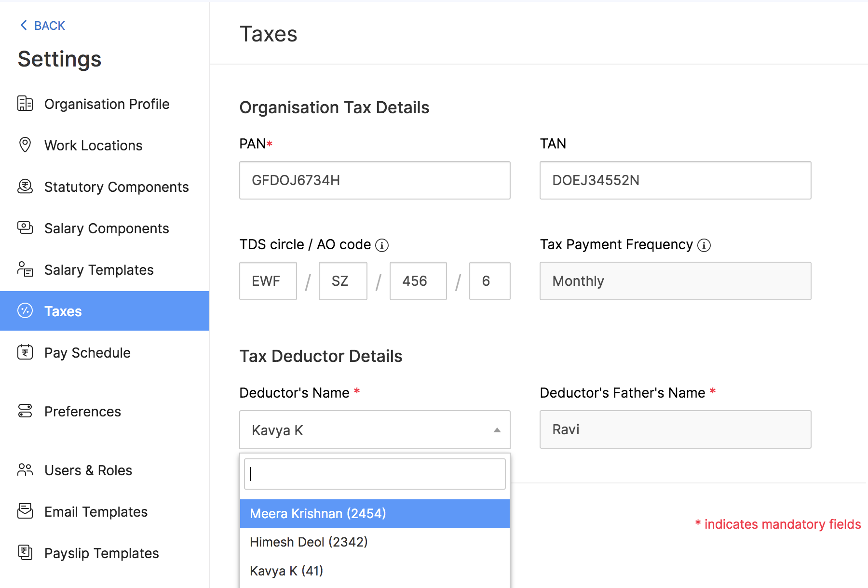The height and width of the screenshot is (588, 868).
Task: Open the Pay Schedule icon
Action: 25,352
